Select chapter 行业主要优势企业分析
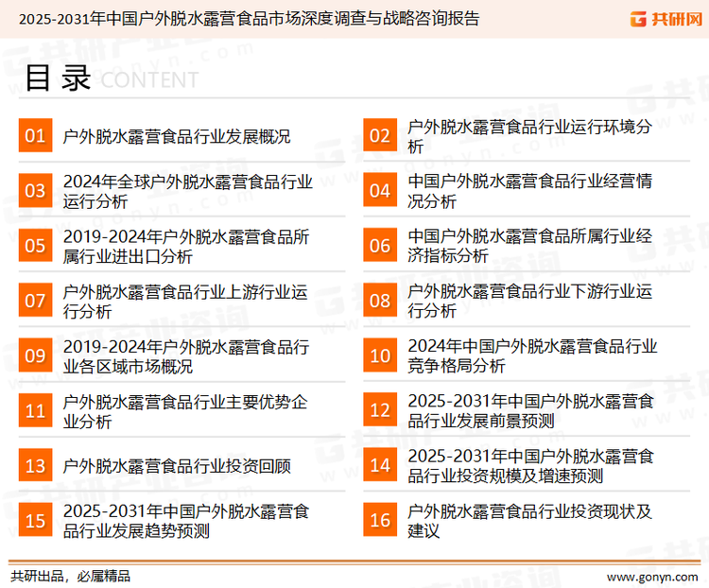This screenshot has height=588, width=709. coord(185,411)
